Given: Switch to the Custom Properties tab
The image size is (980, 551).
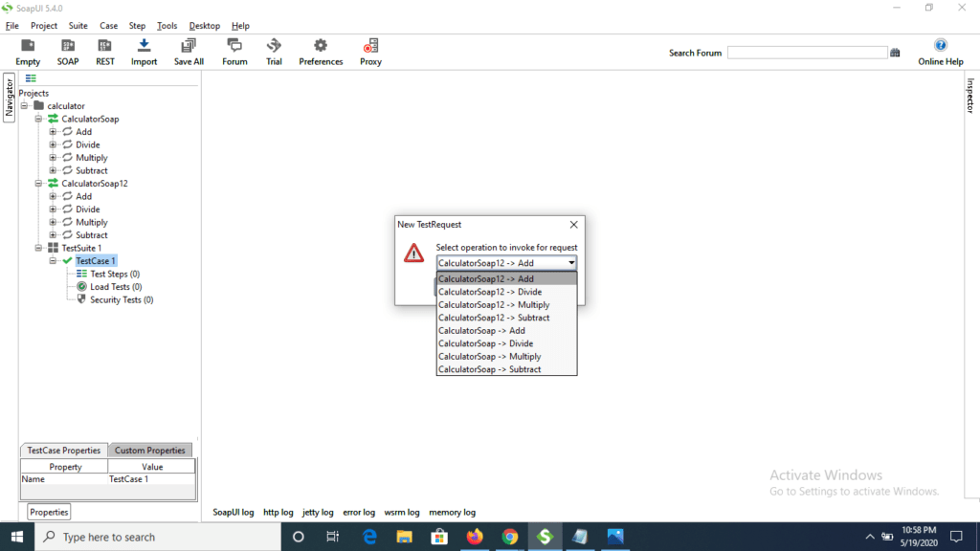Looking at the screenshot, I should point(149,450).
